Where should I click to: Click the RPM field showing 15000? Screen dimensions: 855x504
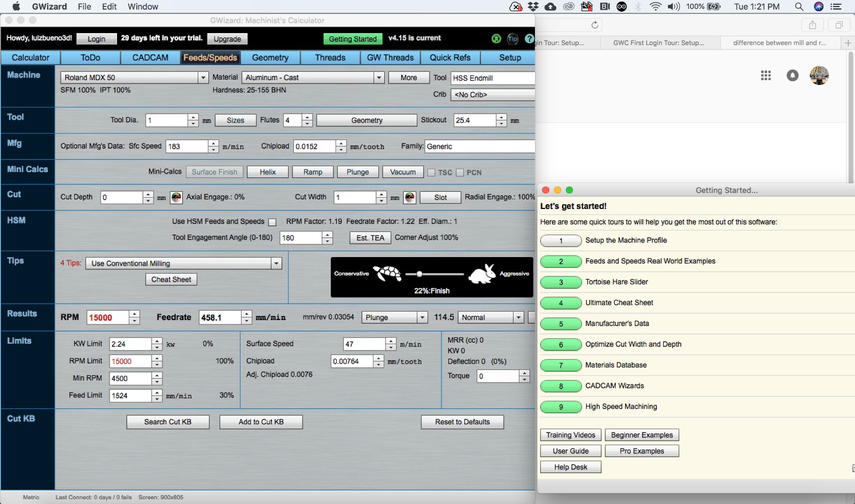tap(108, 317)
